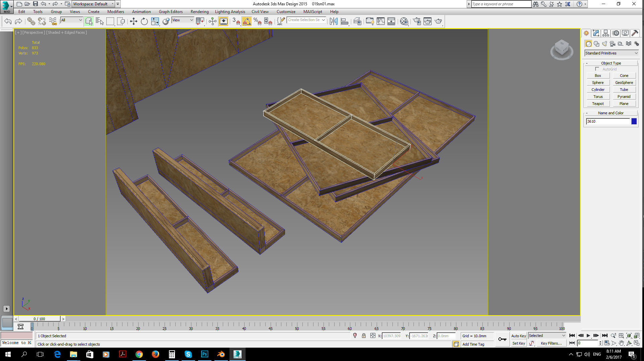Toggle the 3D Snaps button
The height and width of the screenshot is (361, 644).
coord(236,21)
